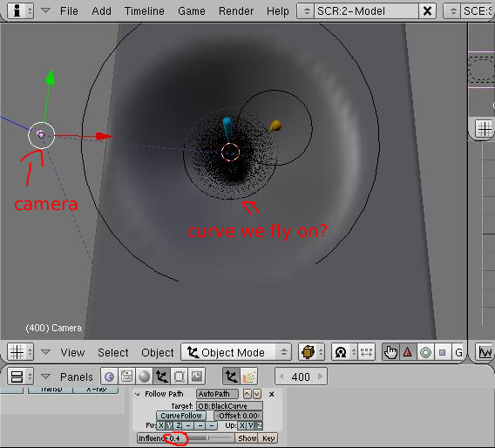Open the Timeline menu
Viewport: 495px width, 448px height.
(x=145, y=11)
